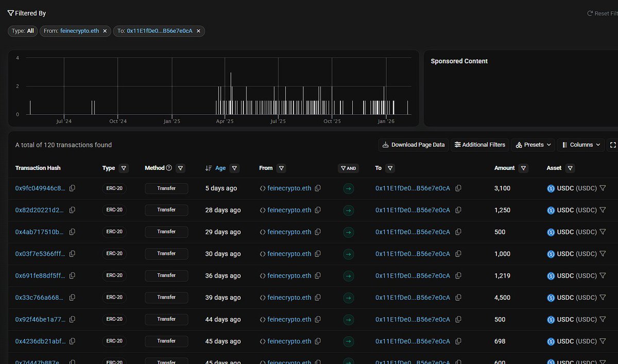The image size is (618, 364).
Task: Click the Apr '25 chart marker
Action: click(225, 122)
